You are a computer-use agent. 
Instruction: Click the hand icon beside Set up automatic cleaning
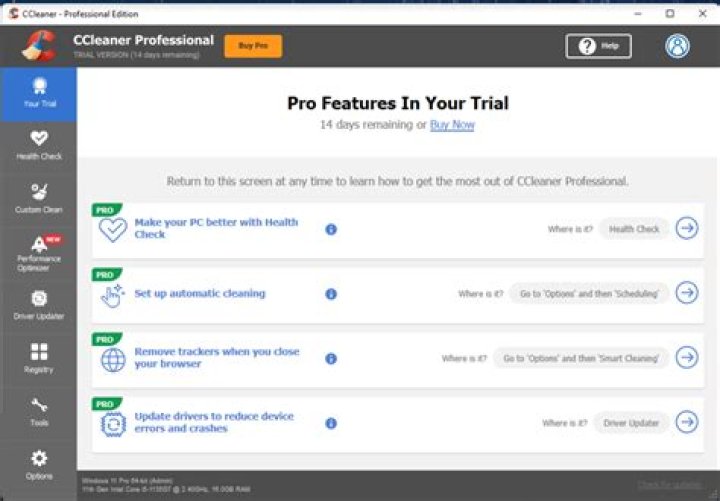pyautogui.click(x=112, y=295)
